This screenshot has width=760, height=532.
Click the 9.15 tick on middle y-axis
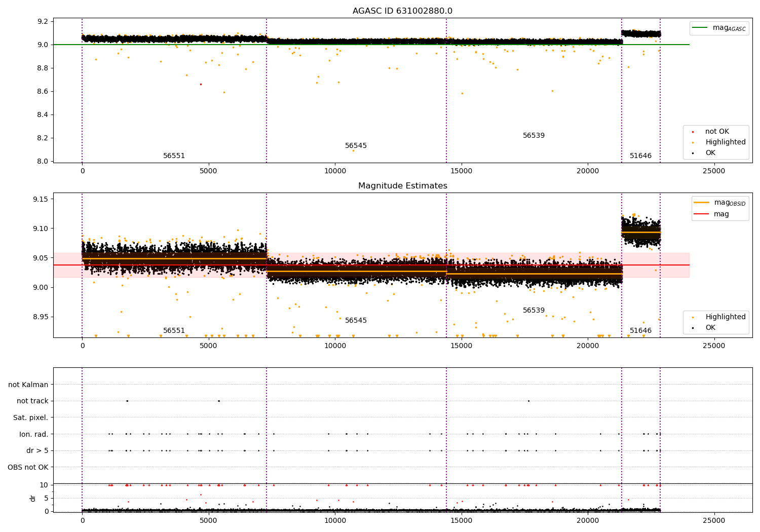[x=41, y=199]
